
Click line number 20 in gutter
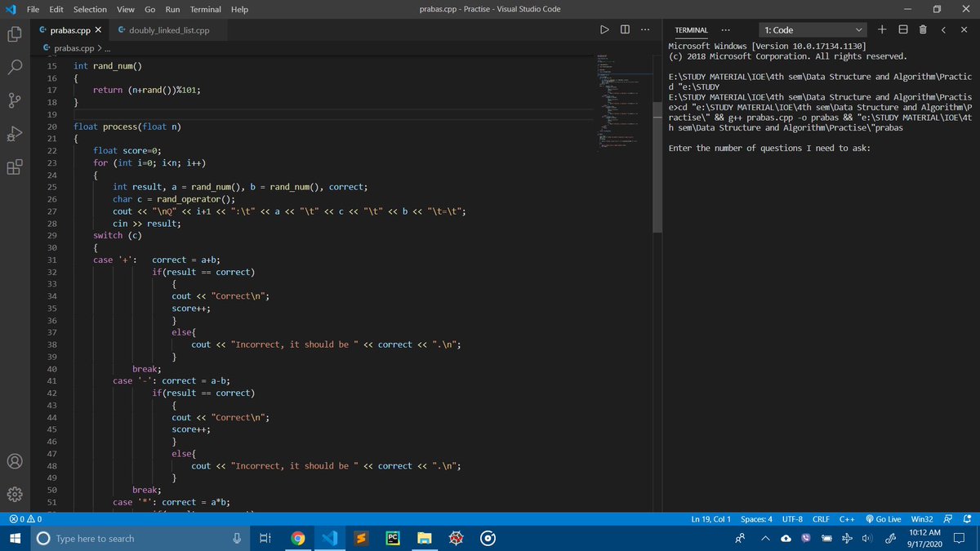click(51, 127)
